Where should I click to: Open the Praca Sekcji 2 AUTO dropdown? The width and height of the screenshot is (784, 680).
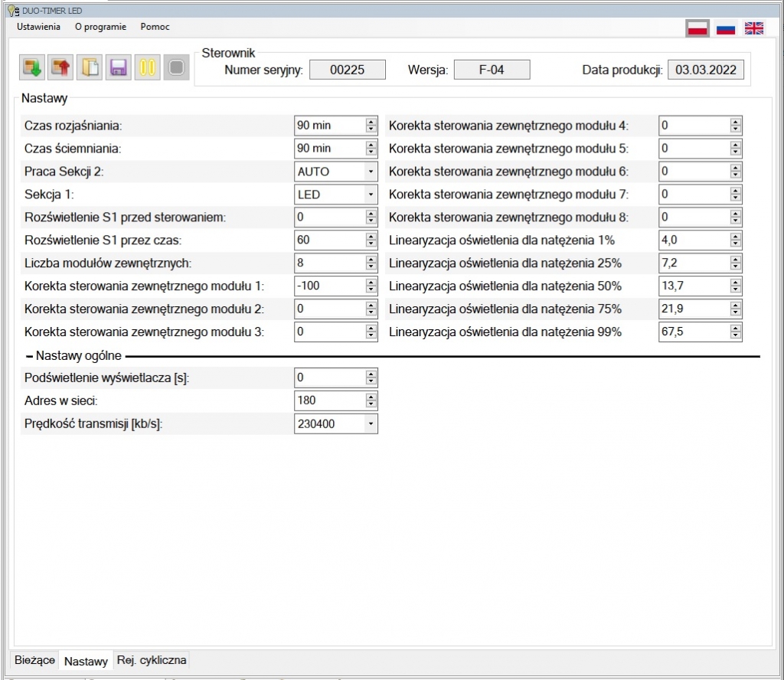point(371,172)
